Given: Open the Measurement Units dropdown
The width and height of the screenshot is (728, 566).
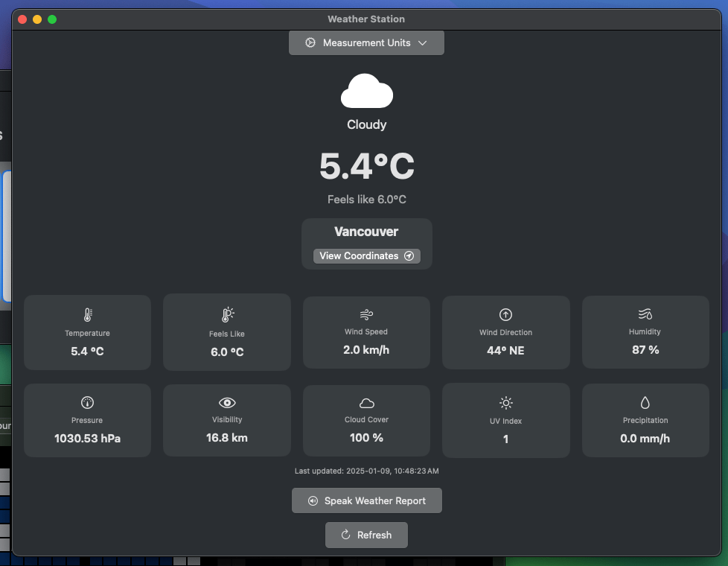Looking at the screenshot, I should coord(366,43).
